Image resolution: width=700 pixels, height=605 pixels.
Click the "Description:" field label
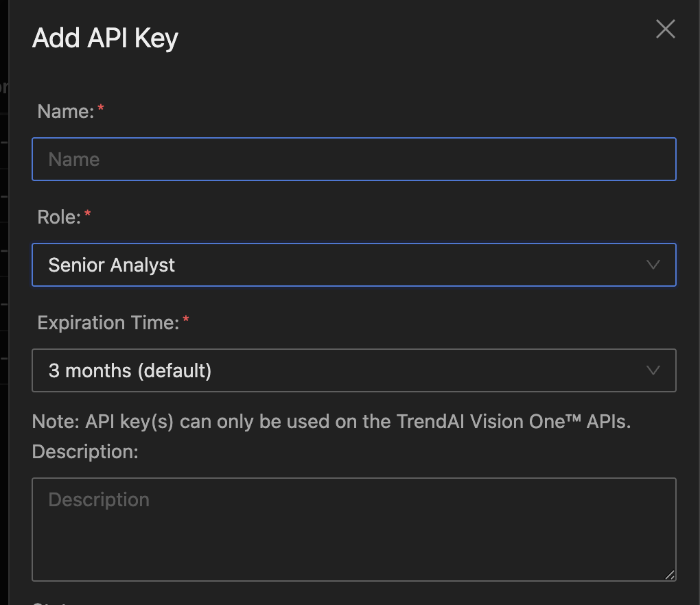point(85,451)
